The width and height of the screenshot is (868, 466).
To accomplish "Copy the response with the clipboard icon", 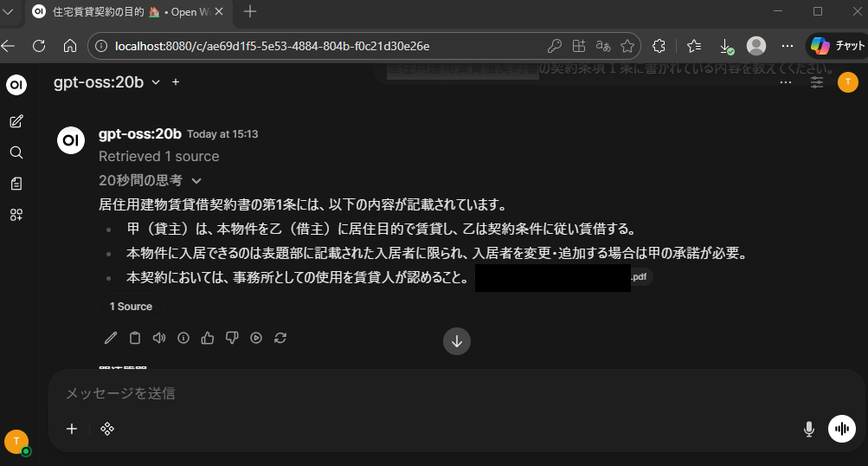I will [x=135, y=338].
